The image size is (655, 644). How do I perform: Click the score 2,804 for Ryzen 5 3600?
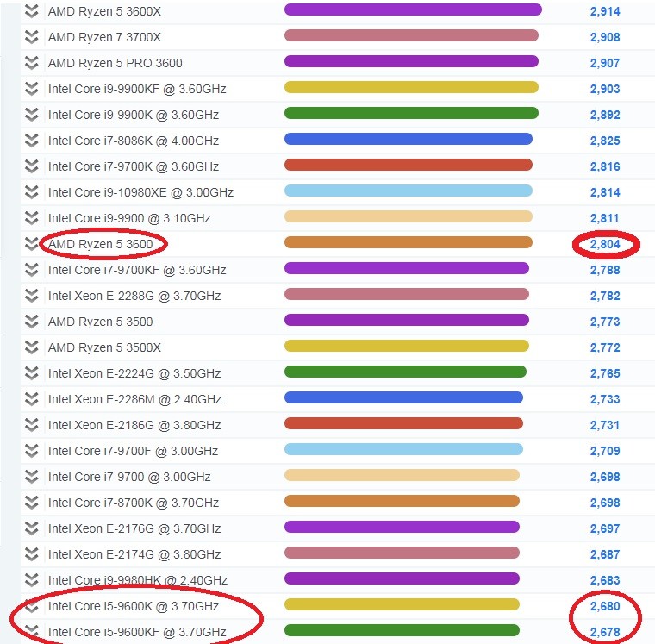[x=605, y=244]
